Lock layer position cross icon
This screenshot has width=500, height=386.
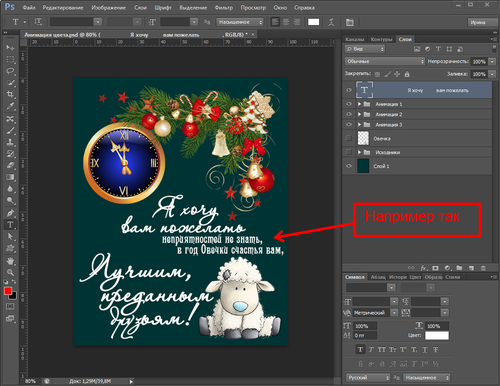coord(397,74)
